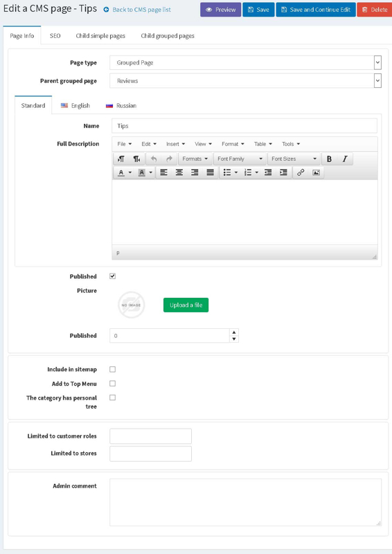This screenshot has height=554, width=392.
Task: Expand numbered list style options arrow
Action: (257, 172)
